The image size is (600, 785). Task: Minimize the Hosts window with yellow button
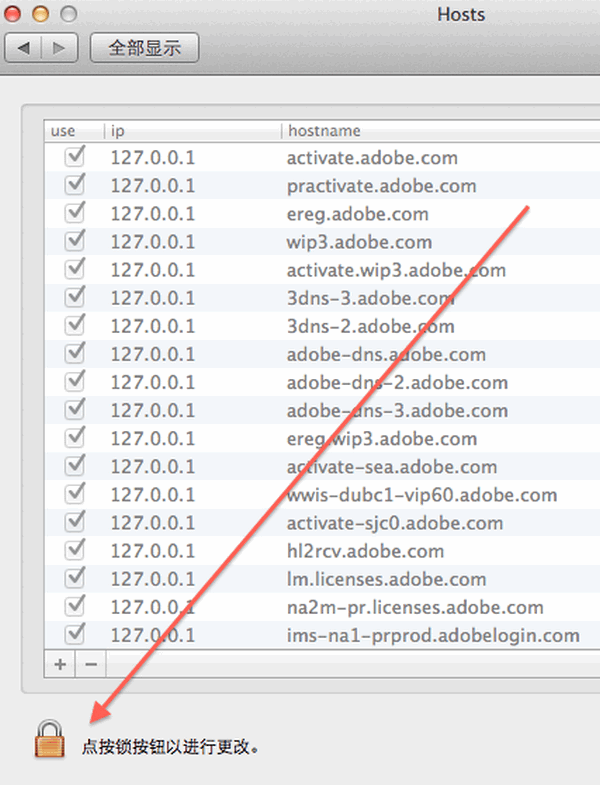click(40, 14)
